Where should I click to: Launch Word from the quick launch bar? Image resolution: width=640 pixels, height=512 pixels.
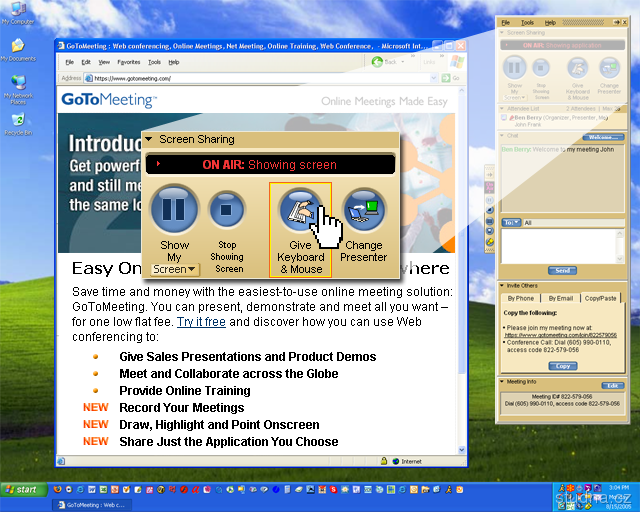(92, 489)
